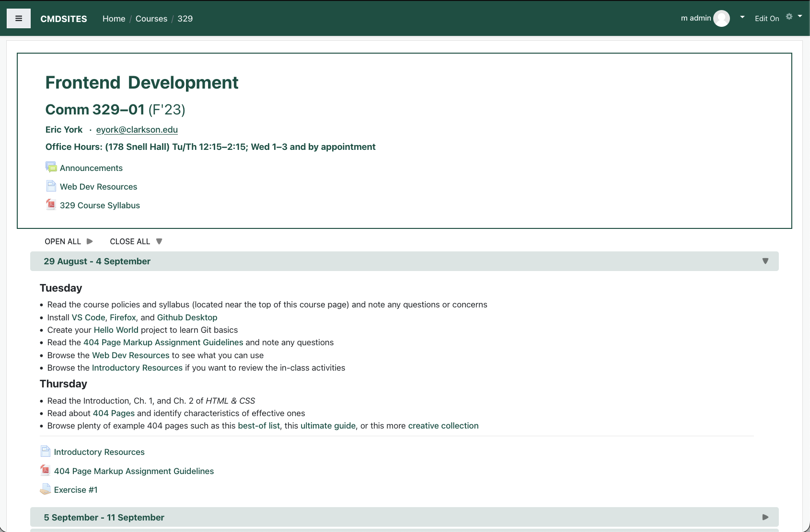810x532 pixels.
Task: Click the Introductory Resources page icon
Action: (x=46, y=451)
